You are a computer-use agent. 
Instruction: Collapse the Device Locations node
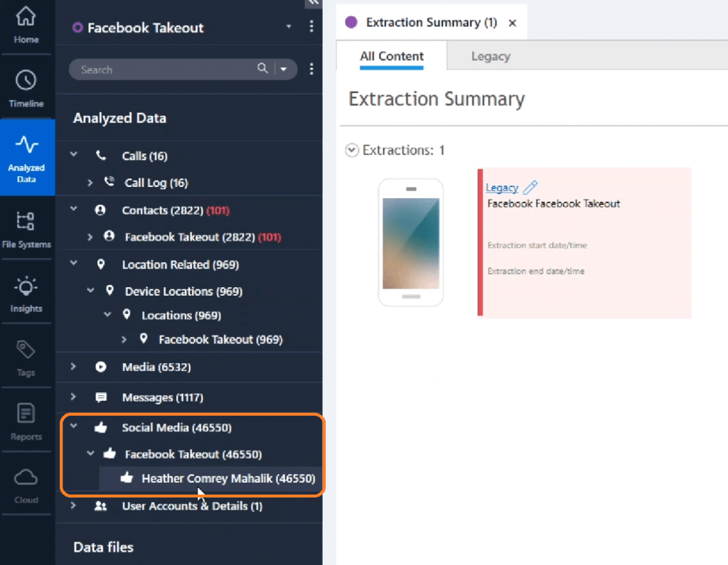coord(90,290)
